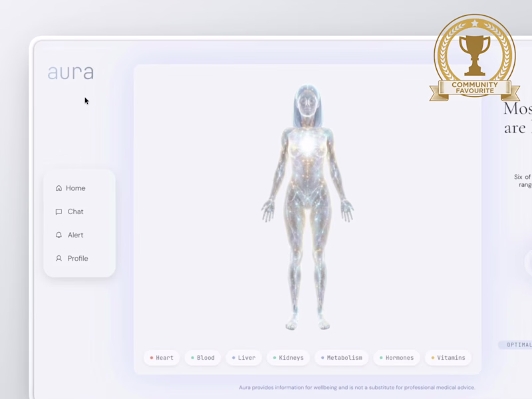Go to the Alert section
532x399 pixels.
70,235
